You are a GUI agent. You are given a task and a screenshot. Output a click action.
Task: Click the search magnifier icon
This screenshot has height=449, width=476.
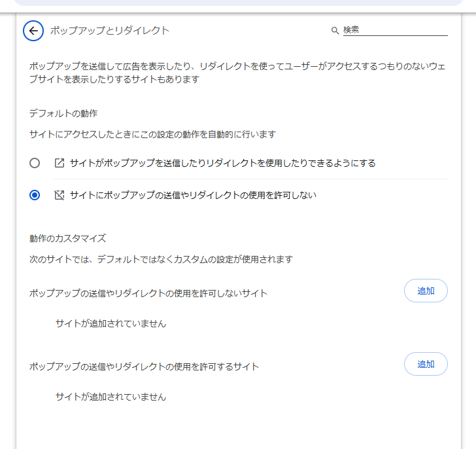click(335, 30)
